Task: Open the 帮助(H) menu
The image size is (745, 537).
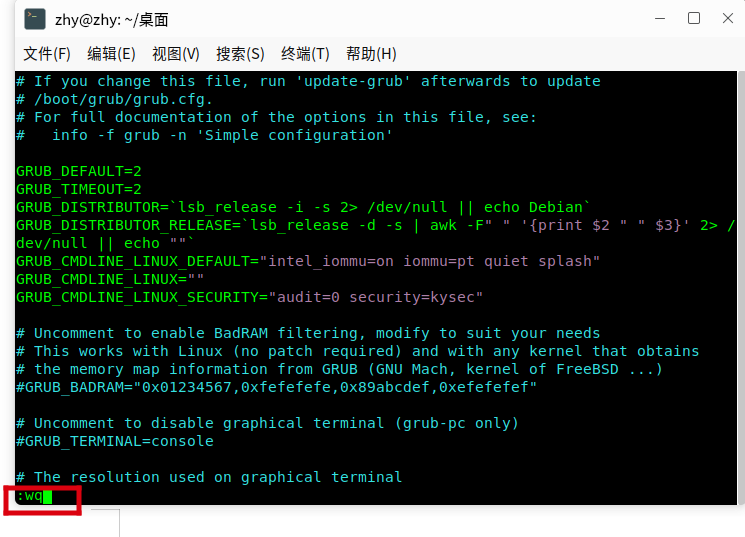Action: (x=371, y=54)
